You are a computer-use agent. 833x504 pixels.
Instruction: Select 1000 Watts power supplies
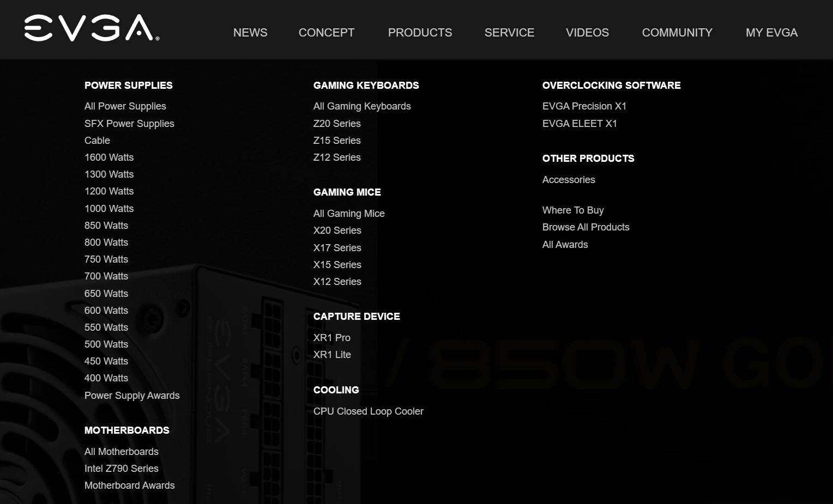(109, 209)
